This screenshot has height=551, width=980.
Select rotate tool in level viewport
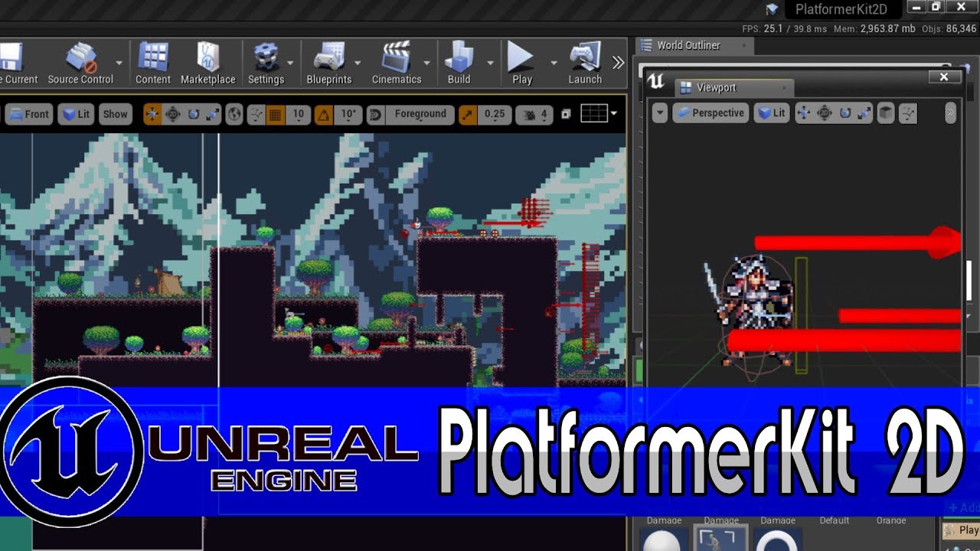[x=193, y=114]
